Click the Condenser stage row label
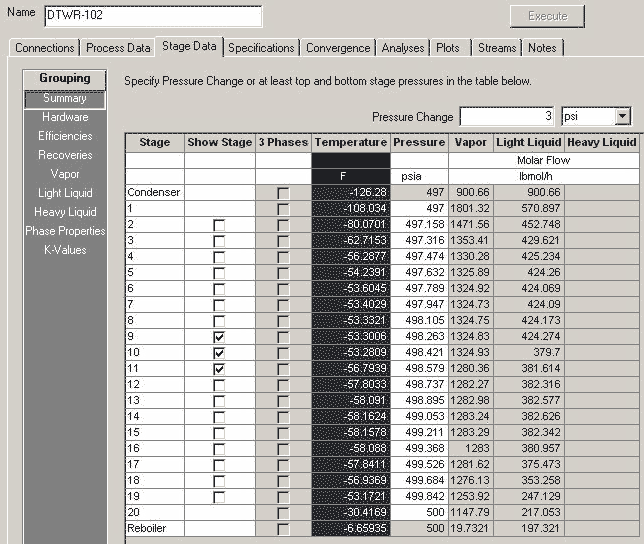 [154, 192]
